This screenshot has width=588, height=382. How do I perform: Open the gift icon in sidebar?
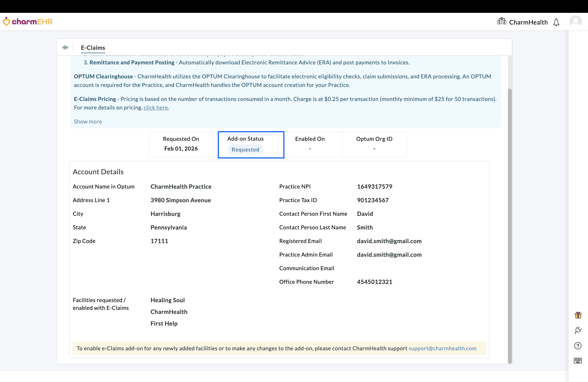(578, 315)
